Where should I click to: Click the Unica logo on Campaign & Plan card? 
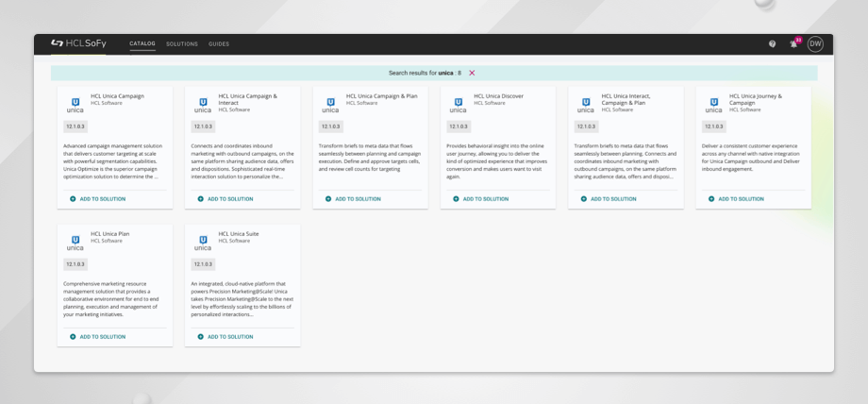pos(330,106)
